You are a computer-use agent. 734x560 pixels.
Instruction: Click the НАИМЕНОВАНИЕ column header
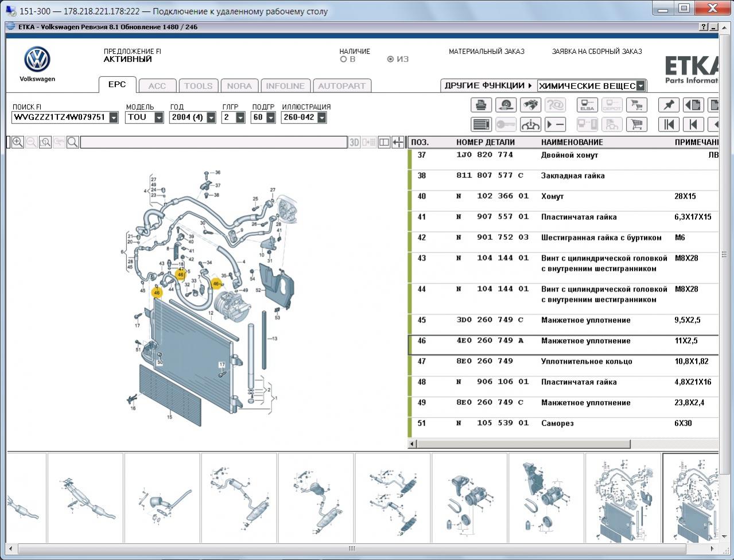pyautogui.click(x=572, y=142)
